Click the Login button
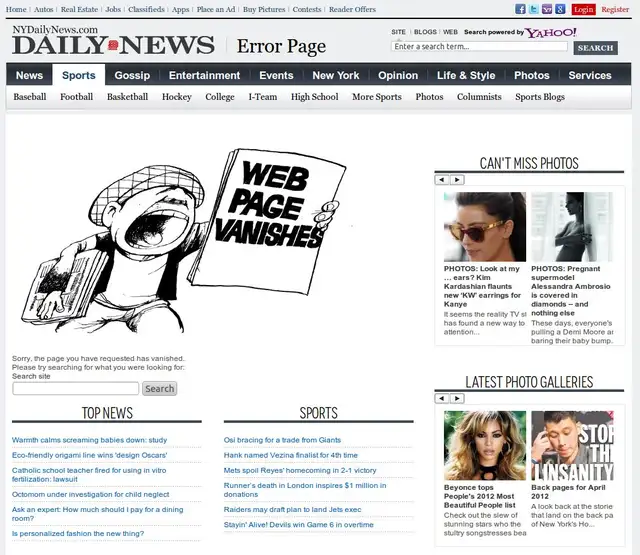The width and height of the screenshot is (640, 555). (x=583, y=9)
